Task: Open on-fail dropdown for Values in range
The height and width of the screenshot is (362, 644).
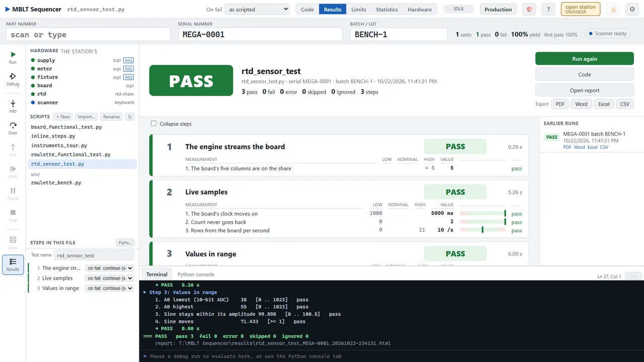Action: point(109,289)
